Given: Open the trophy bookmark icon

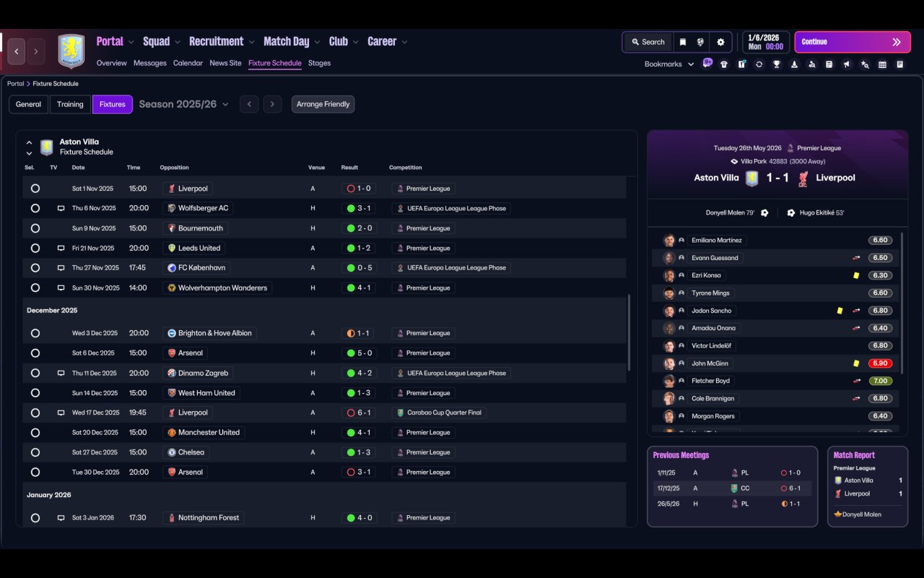Looking at the screenshot, I should click(777, 64).
